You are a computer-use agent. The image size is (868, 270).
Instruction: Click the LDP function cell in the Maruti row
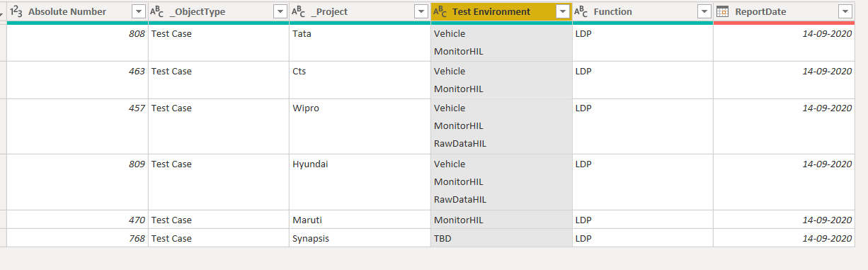(642, 220)
